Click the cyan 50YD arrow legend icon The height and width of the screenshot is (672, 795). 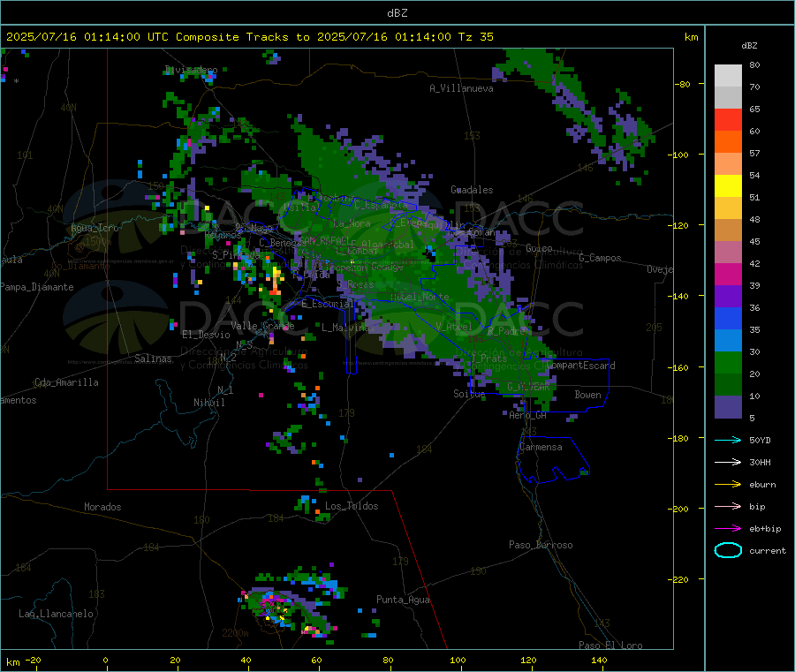click(x=728, y=440)
